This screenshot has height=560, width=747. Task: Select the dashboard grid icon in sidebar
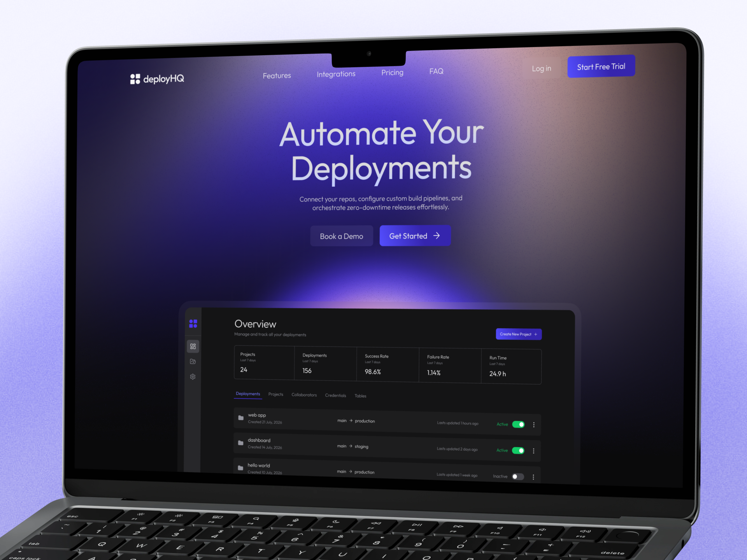point(193,346)
